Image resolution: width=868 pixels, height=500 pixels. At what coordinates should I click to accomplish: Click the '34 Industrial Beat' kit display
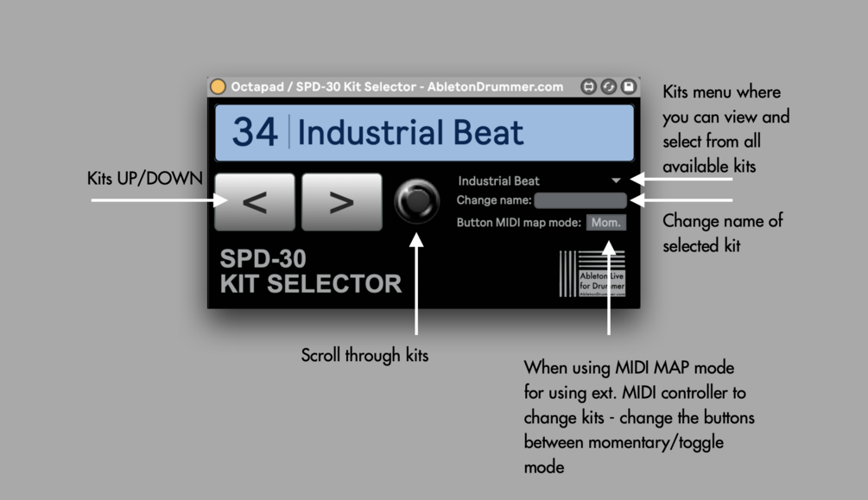click(425, 133)
